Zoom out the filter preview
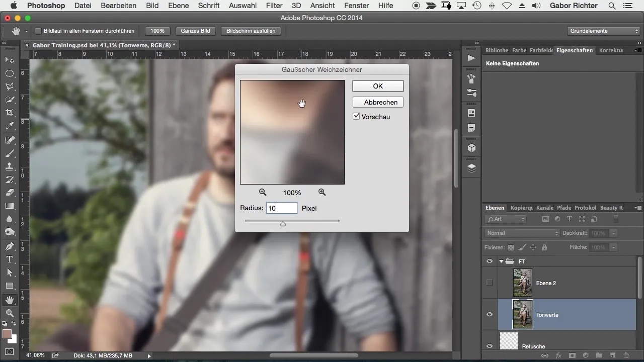The height and width of the screenshot is (362, 644). [x=262, y=192]
